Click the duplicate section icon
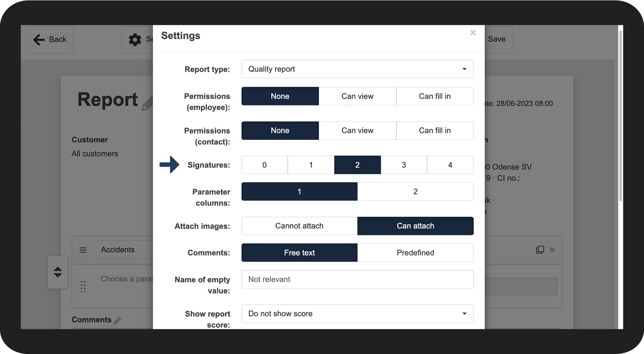 click(x=540, y=250)
